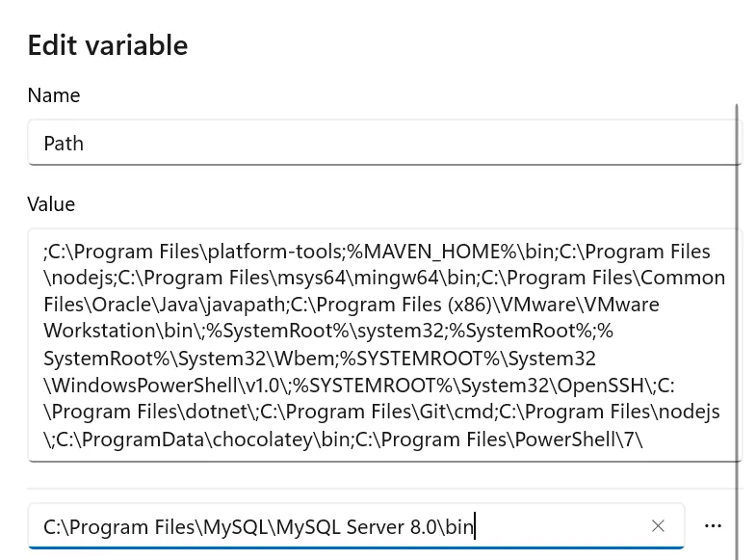This screenshot has width=756, height=560.
Task: Click the dialog's vertical scrollbar
Action: [737, 289]
